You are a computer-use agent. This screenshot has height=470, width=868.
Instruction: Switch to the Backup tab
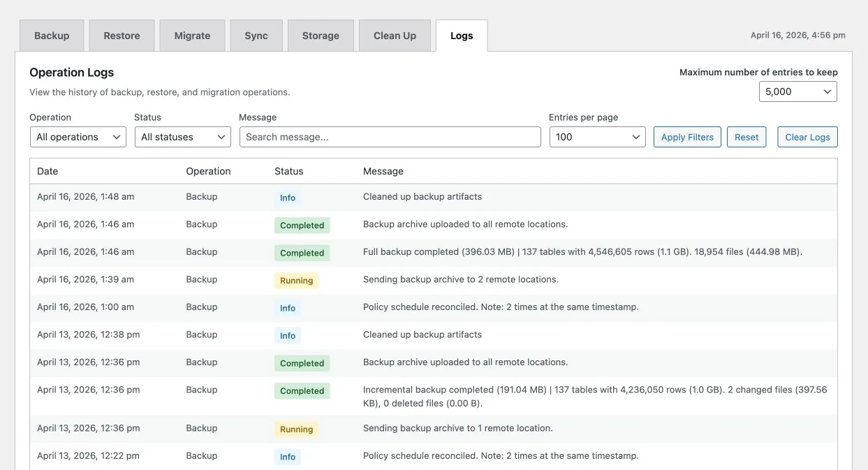(52, 36)
